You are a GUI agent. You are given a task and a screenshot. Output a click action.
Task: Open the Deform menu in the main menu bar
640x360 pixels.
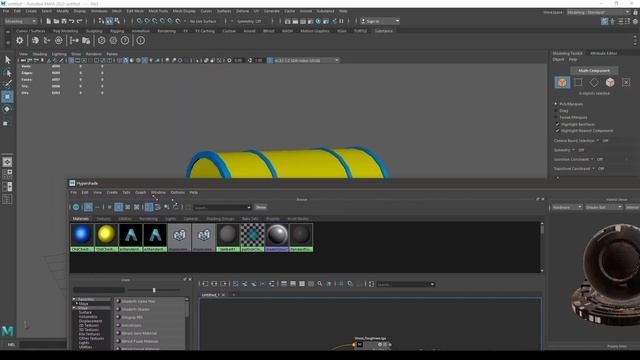coord(242,11)
